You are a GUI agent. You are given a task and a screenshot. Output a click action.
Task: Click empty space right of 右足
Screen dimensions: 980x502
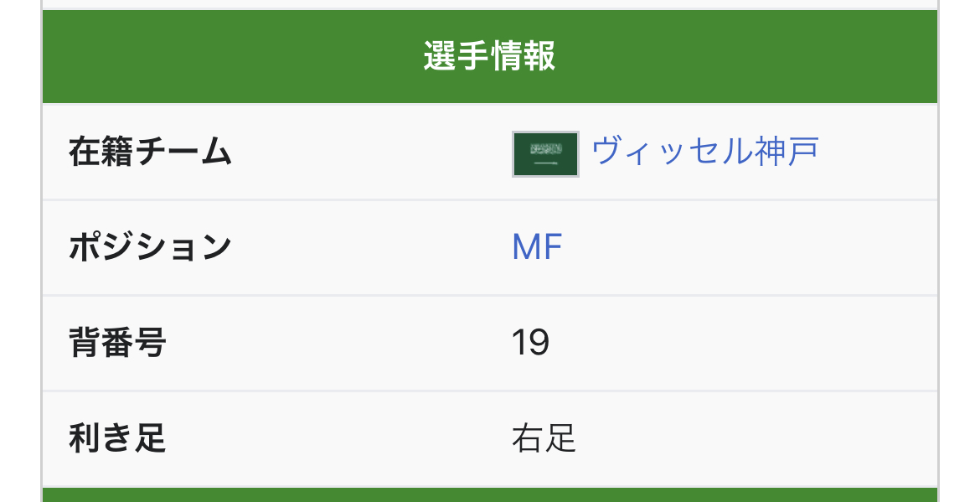pyautogui.click(x=757, y=438)
